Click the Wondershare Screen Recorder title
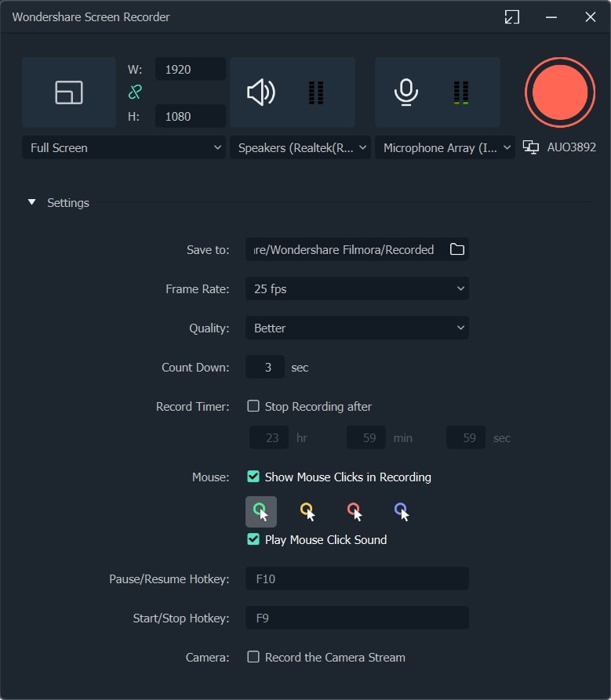The image size is (611, 700). point(91,17)
